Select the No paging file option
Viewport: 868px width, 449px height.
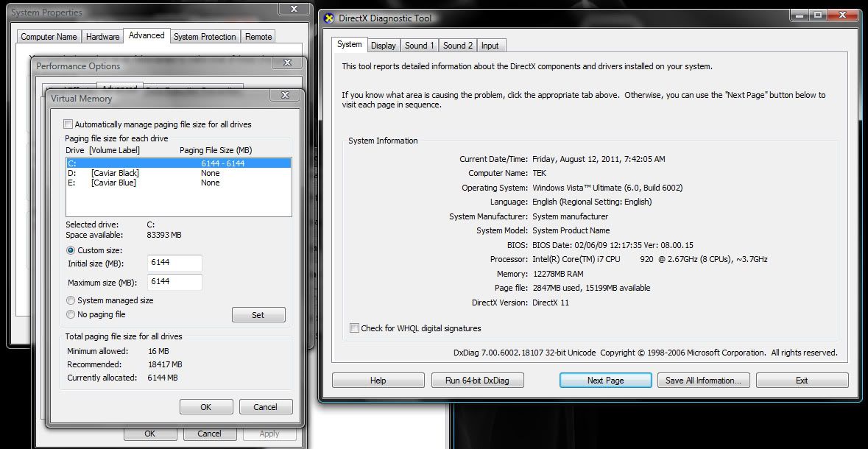coord(71,314)
